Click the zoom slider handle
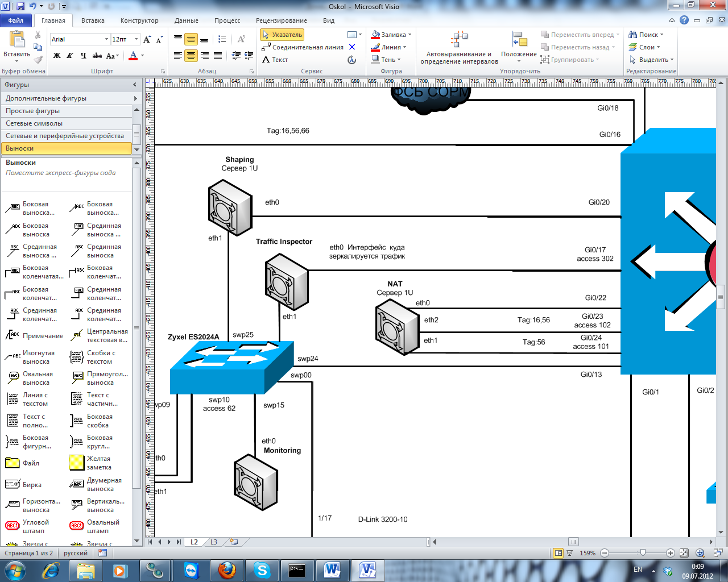This screenshot has height=582, width=728. click(643, 552)
